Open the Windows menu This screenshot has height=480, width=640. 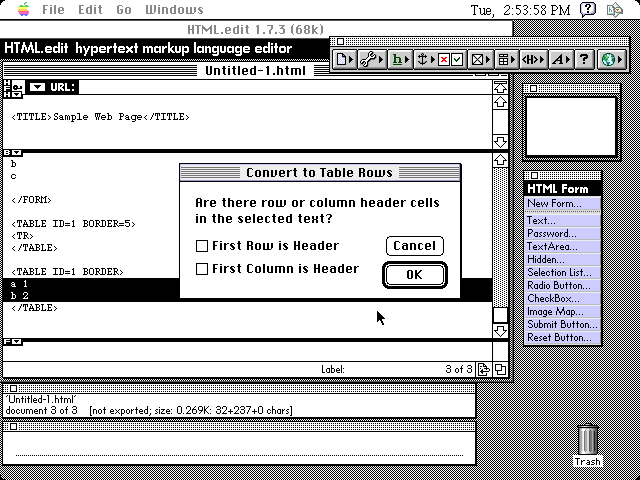coord(174,10)
